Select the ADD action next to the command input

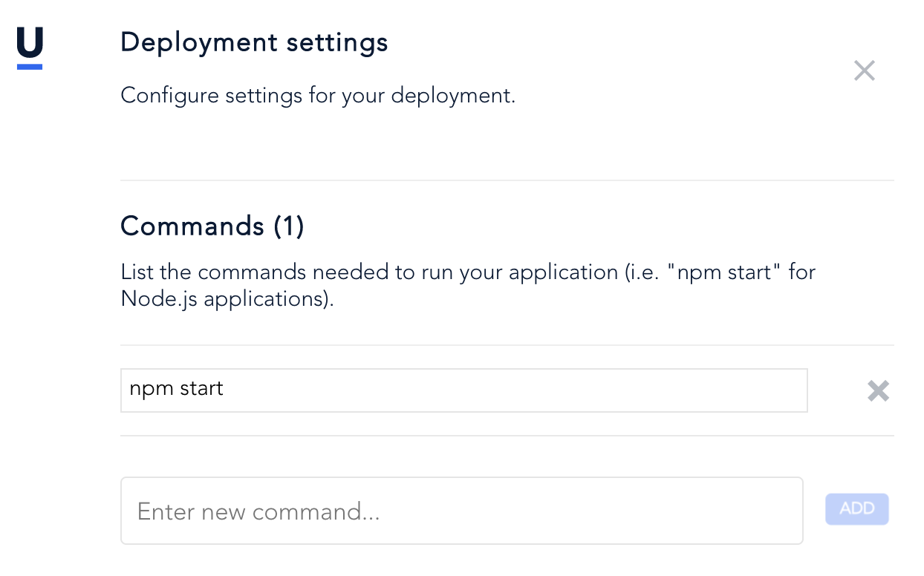856,508
